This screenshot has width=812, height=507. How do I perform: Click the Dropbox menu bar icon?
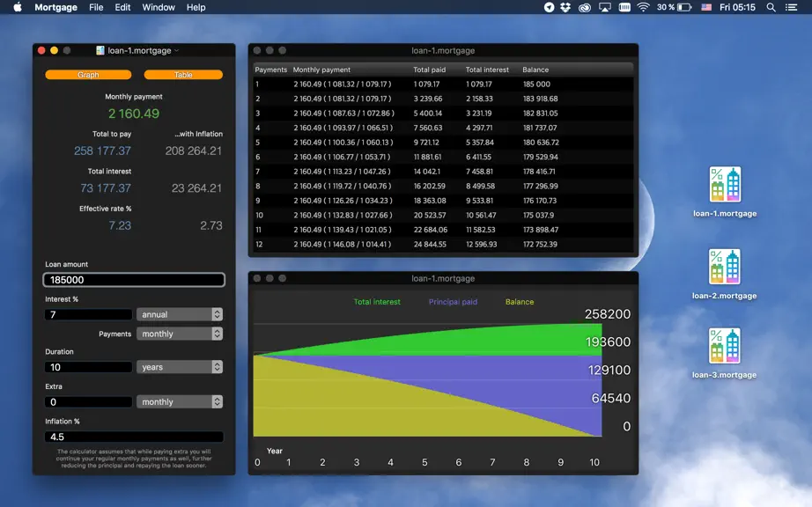(565, 7)
